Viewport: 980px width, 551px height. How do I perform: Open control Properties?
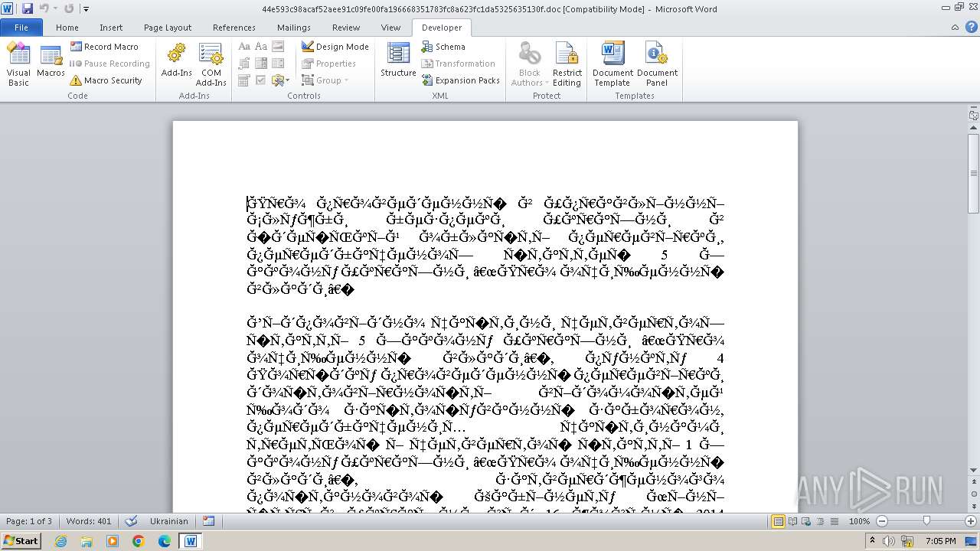pyautogui.click(x=328, y=64)
